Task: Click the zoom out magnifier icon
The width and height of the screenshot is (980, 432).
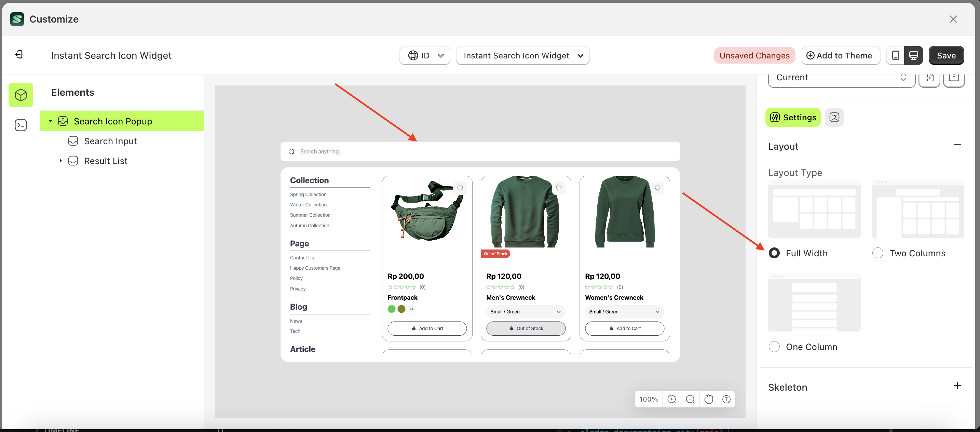Action: pyautogui.click(x=690, y=399)
